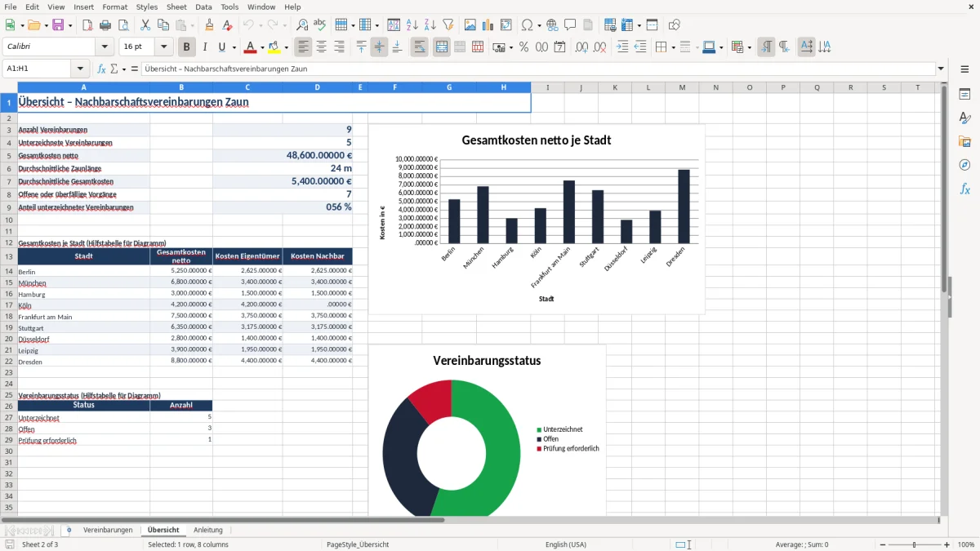980x551 pixels.
Task: Open the sidebar Gallery deck
Action: [964, 141]
